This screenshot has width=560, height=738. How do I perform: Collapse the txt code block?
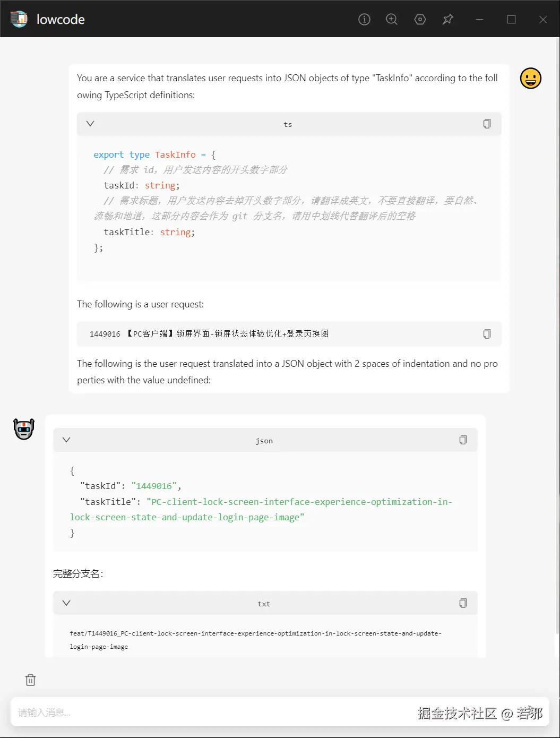click(66, 603)
